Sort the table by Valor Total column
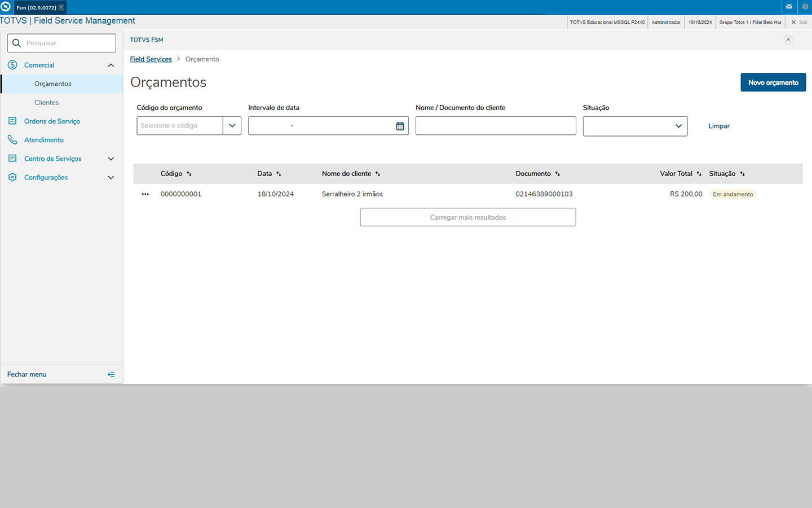812x508 pixels. pos(699,174)
